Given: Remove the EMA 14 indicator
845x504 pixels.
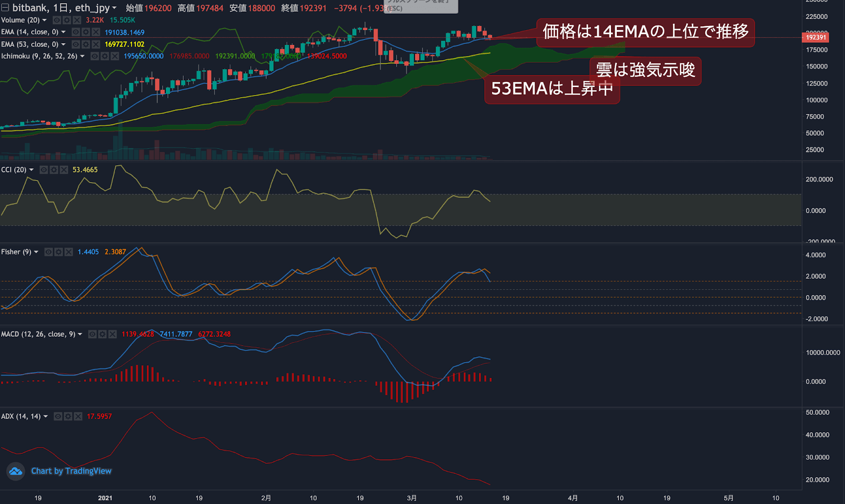Looking at the screenshot, I should coord(96,32).
